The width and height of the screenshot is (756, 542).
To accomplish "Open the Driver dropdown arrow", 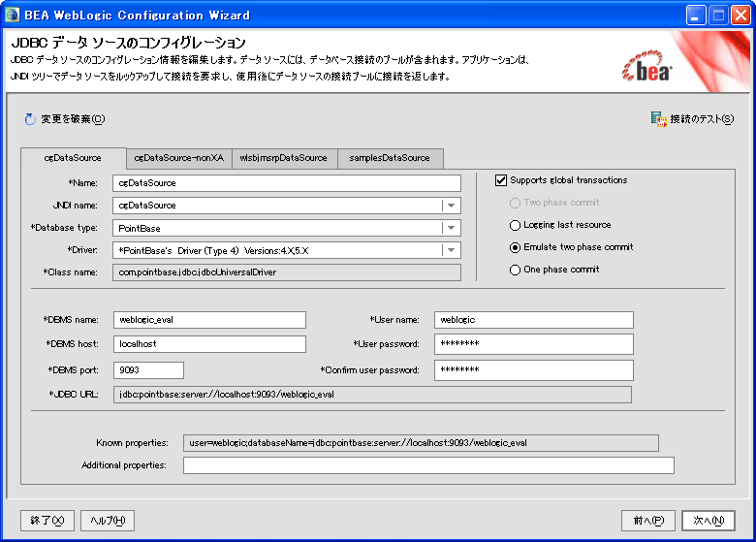I will [451, 250].
